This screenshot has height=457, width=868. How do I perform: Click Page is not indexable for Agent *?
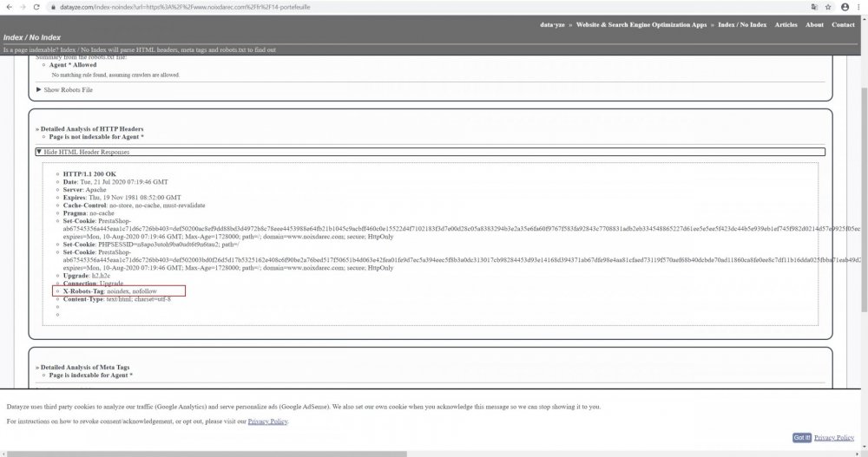point(96,137)
